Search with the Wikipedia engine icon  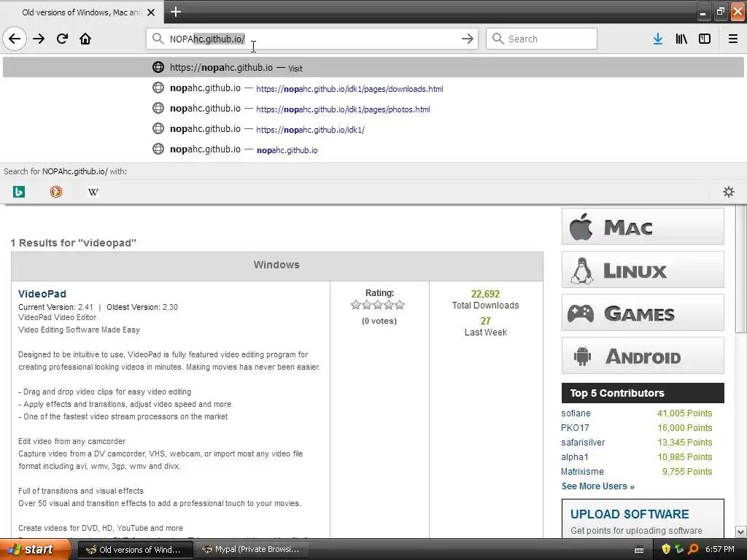(93, 192)
